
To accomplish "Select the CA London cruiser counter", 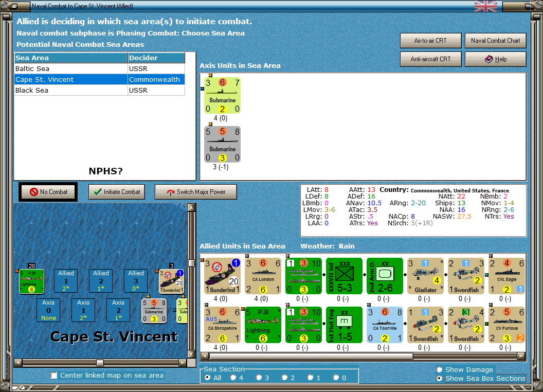I will pos(263,276).
